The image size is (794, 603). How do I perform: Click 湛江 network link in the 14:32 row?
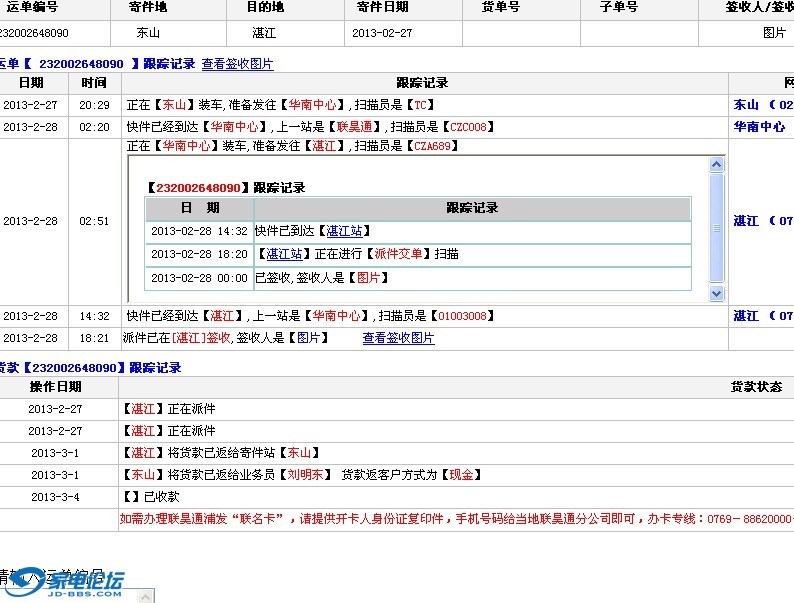point(746,316)
